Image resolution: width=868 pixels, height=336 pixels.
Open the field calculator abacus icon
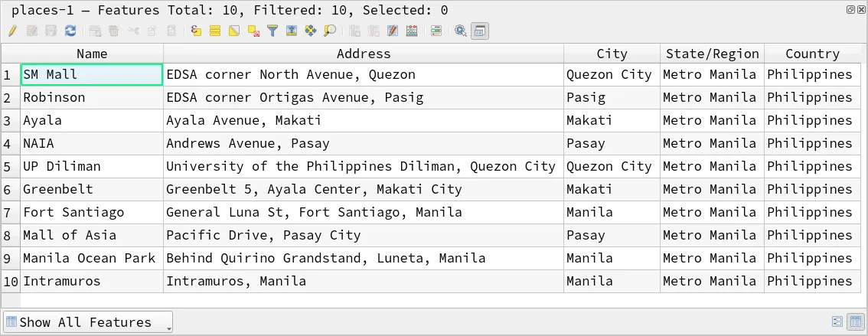pyautogui.click(x=412, y=31)
